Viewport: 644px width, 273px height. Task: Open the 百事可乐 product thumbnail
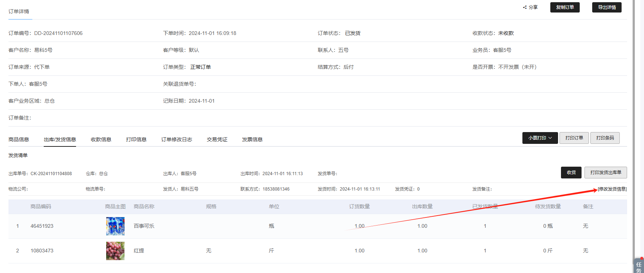click(x=115, y=226)
